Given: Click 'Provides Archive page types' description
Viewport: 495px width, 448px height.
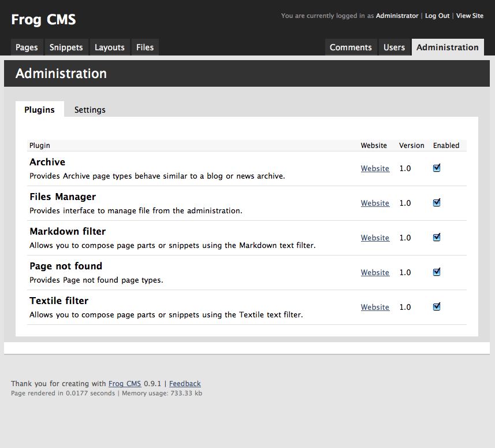Looking at the screenshot, I should pyautogui.click(x=157, y=176).
